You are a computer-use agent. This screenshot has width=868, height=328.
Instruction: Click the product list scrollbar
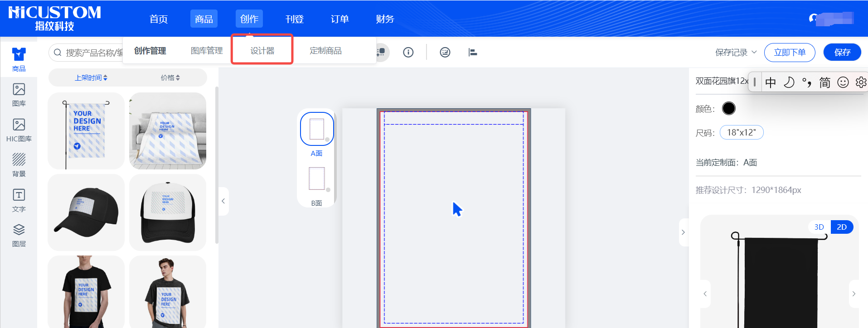pyautogui.click(x=217, y=165)
